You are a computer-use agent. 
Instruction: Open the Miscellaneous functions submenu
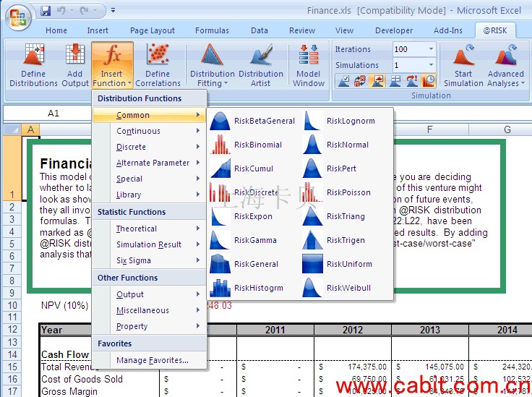tap(150, 310)
